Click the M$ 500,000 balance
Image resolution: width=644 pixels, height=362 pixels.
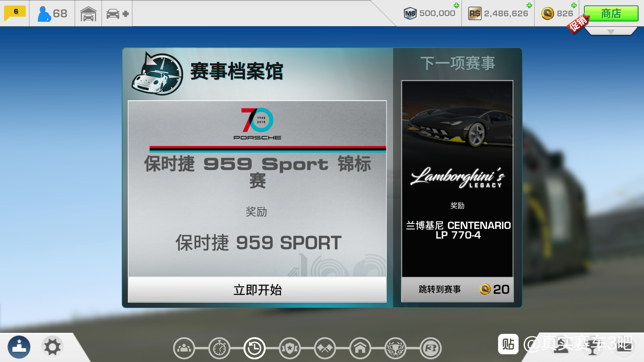pos(430,13)
